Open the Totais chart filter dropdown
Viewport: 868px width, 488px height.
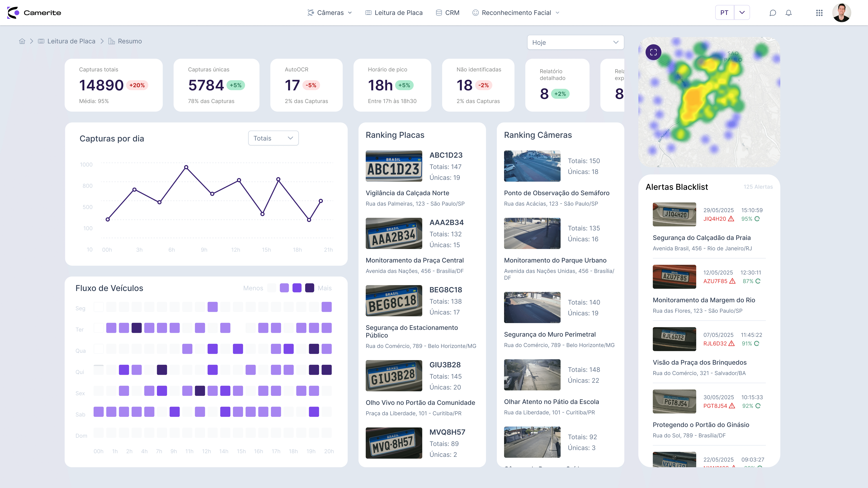273,138
